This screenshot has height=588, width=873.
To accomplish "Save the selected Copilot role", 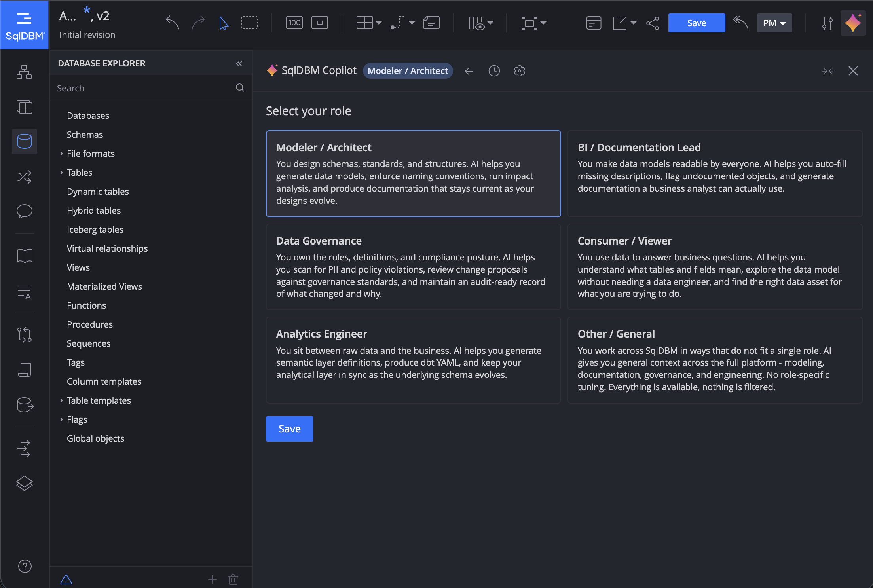I will [289, 429].
